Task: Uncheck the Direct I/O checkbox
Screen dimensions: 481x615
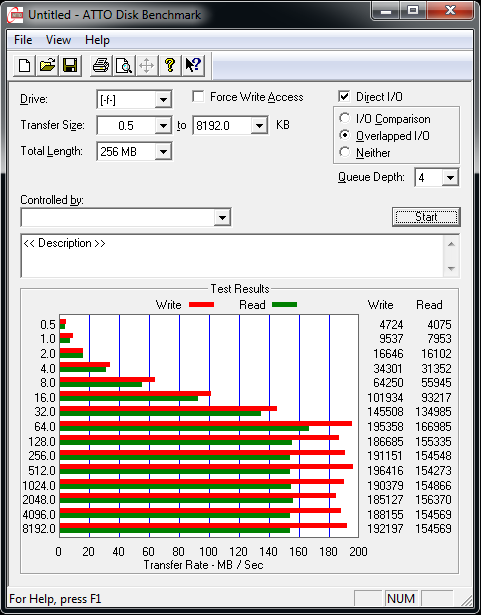Action: tap(344, 96)
